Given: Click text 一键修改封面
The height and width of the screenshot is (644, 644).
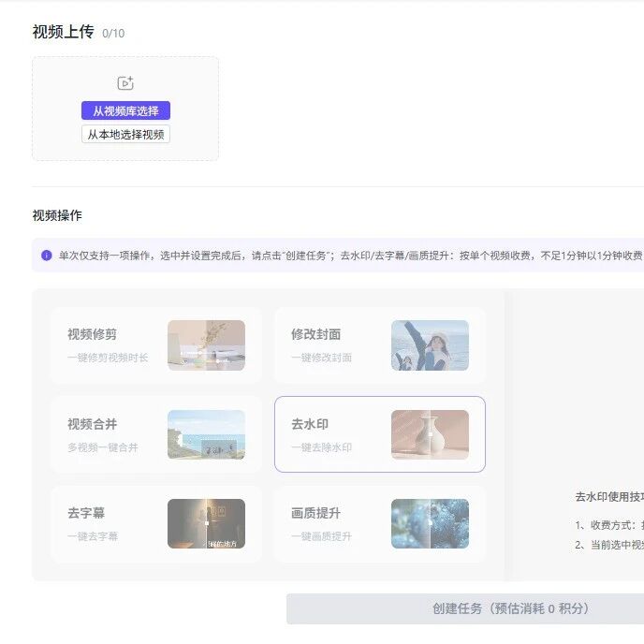Looking at the screenshot, I should click(x=322, y=358).
